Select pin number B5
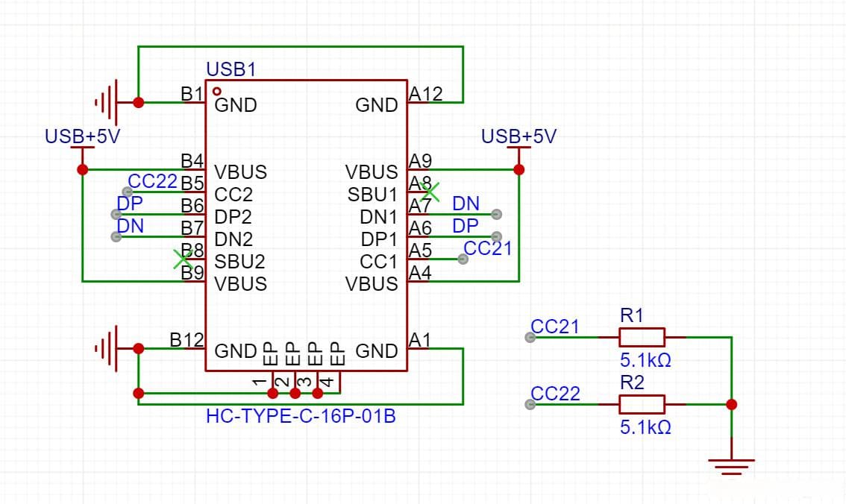Screen dimensions: 846x504 click(192, 183)
